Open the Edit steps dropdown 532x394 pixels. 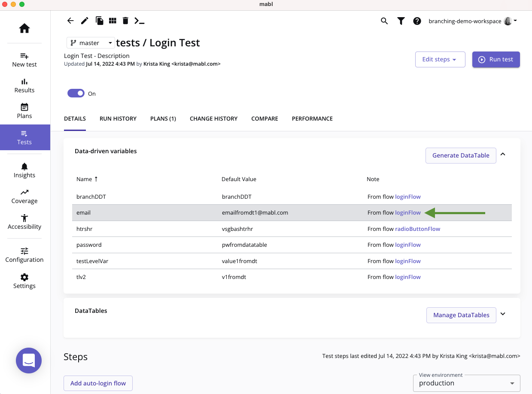440,59
